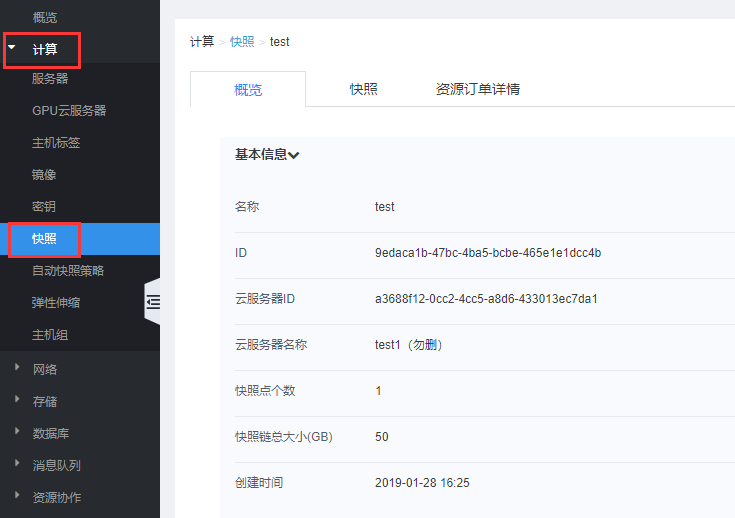Open 镜像 in the sidebar
Screen dimensions: 735x518
click(x=44, y=174)
